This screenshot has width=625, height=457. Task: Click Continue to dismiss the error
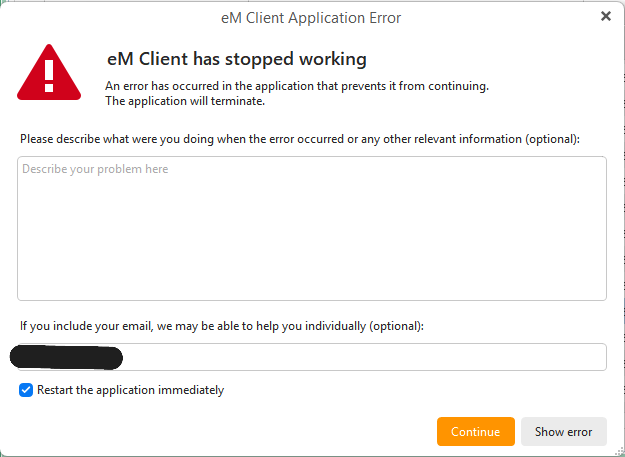coord(476,432)
